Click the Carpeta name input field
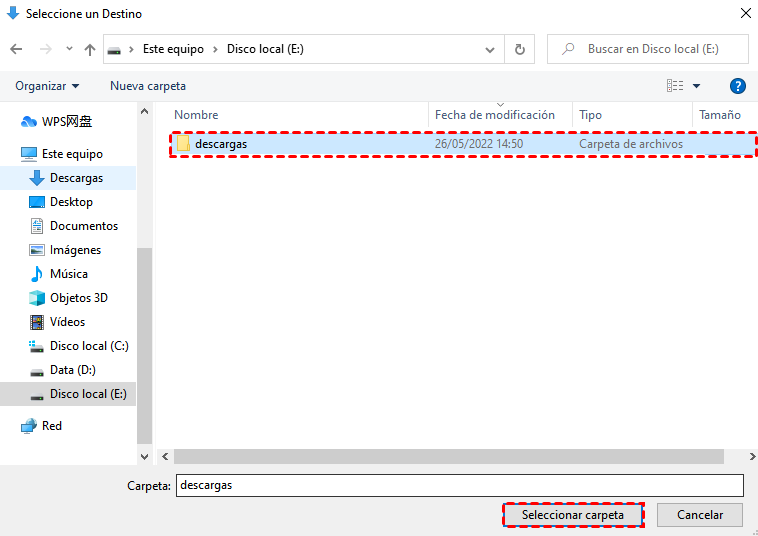Image resolution: width=758 pixels, height=536 pixels. pyautogui.click(x=459, y=485)
